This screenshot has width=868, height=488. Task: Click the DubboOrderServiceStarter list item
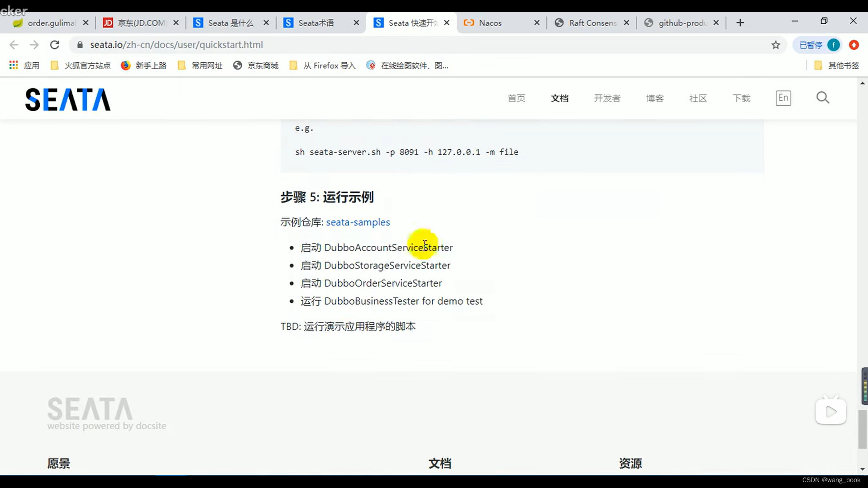[371, 283]
